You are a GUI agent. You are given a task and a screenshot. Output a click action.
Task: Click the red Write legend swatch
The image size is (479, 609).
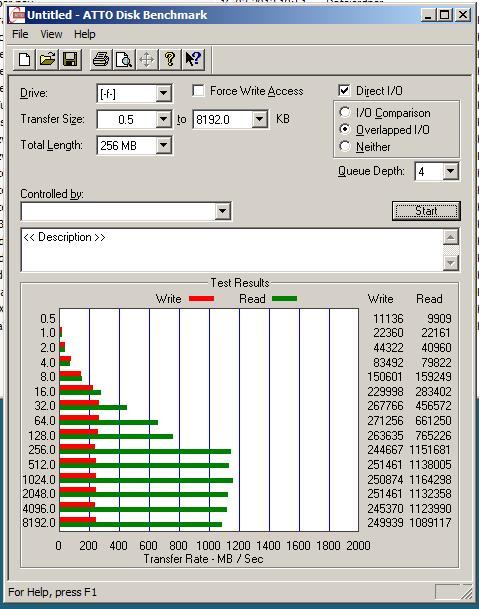pyautogui.click(x=201, y=299)
